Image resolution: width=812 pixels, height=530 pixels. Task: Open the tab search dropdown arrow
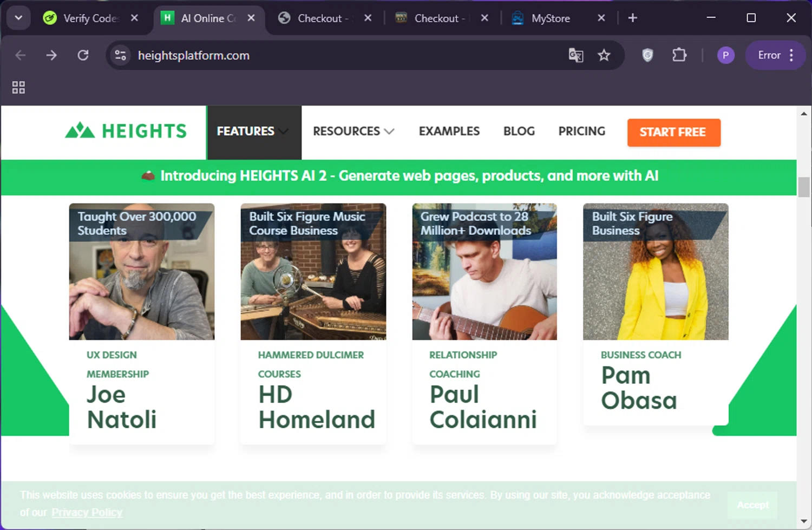click(x=18, y=18)
